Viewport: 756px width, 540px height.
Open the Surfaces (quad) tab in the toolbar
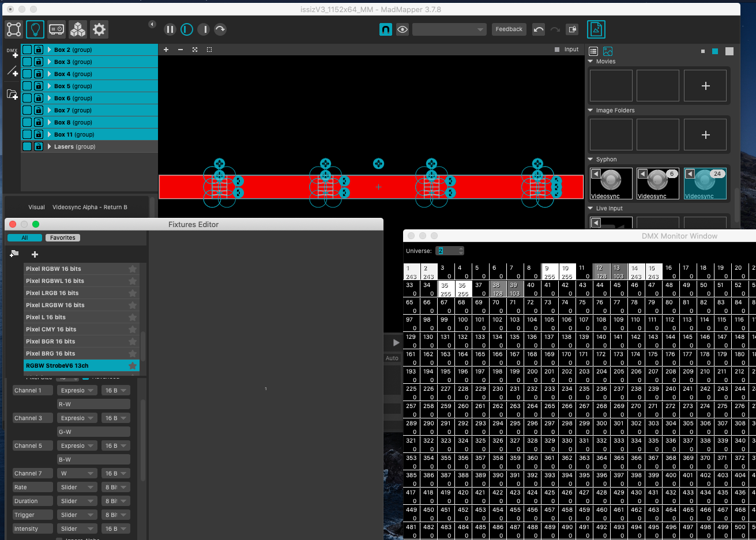(14, 29)
